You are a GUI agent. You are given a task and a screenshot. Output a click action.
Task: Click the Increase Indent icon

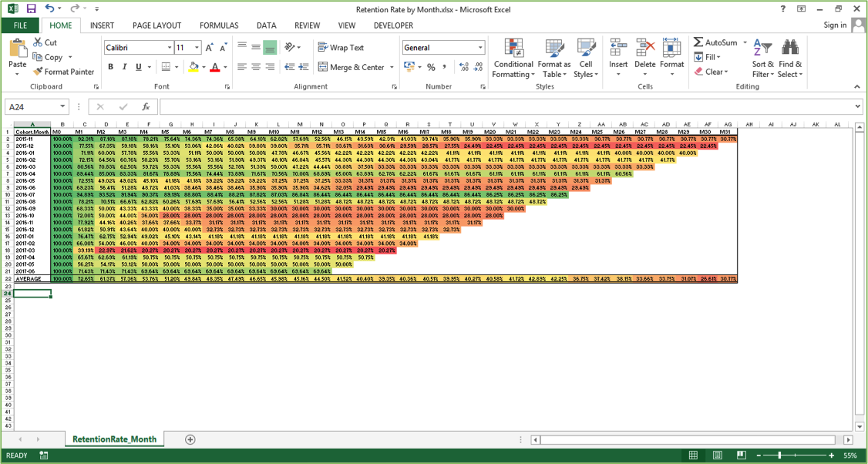304,67
